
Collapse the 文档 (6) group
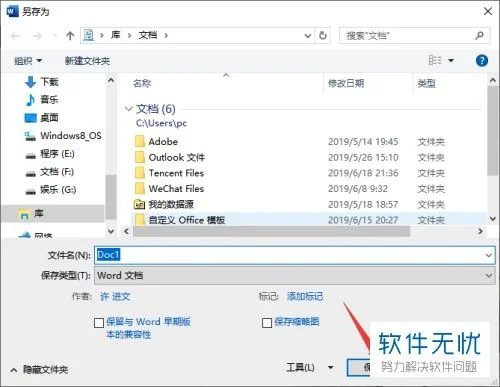point(128,109)
